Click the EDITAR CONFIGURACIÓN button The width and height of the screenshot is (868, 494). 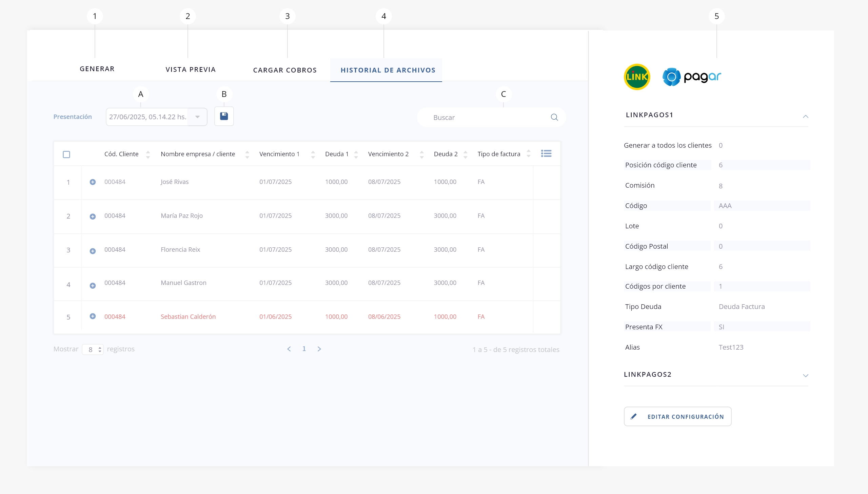(677, 416)
